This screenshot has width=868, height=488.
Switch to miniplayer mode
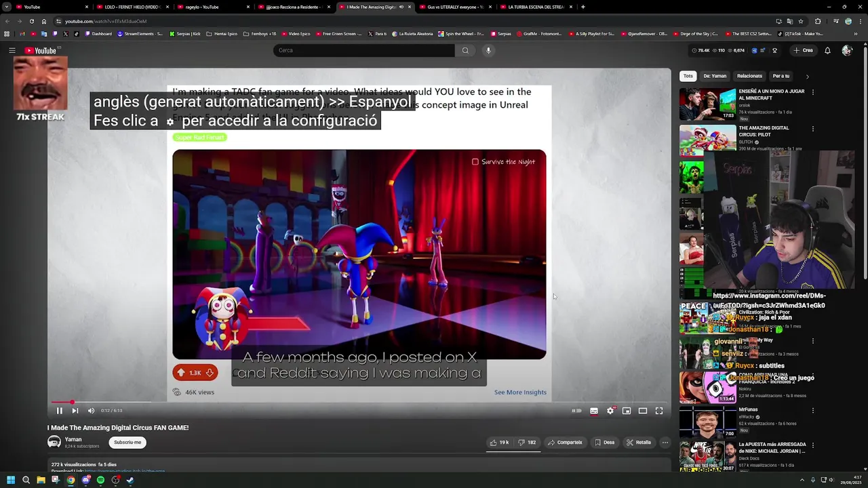point(627,411)
